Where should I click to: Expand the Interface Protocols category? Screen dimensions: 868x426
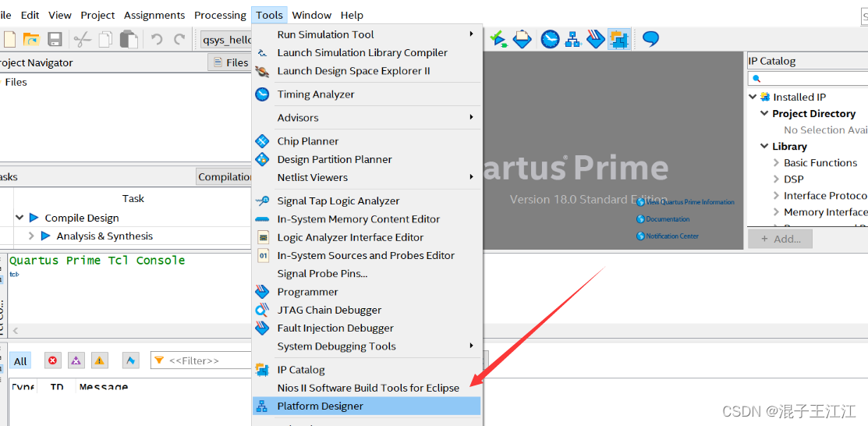point(776,196)
